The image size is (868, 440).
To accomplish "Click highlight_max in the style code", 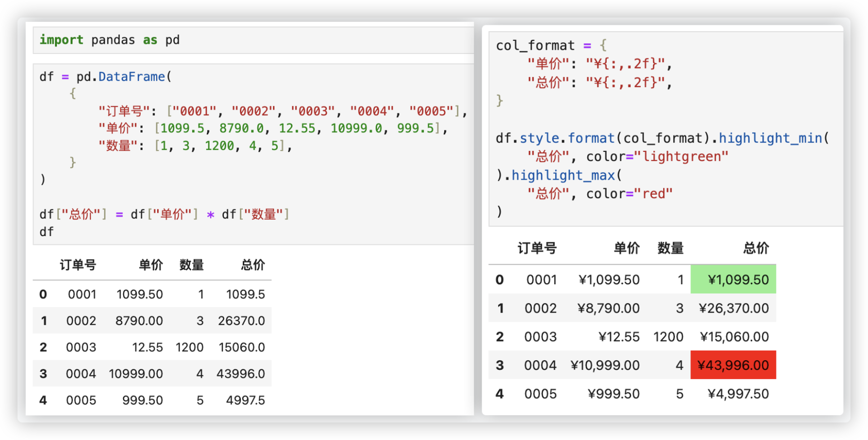I will coord(563,175).
